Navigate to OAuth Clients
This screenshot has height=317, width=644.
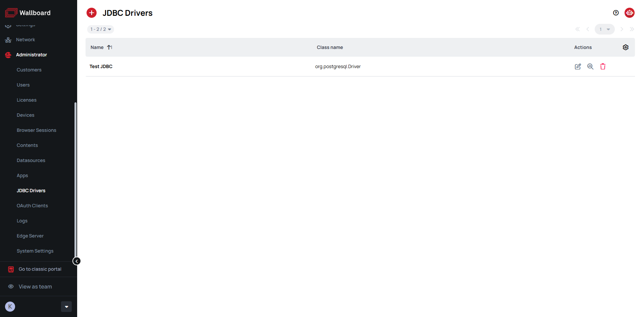pos(32,206)
